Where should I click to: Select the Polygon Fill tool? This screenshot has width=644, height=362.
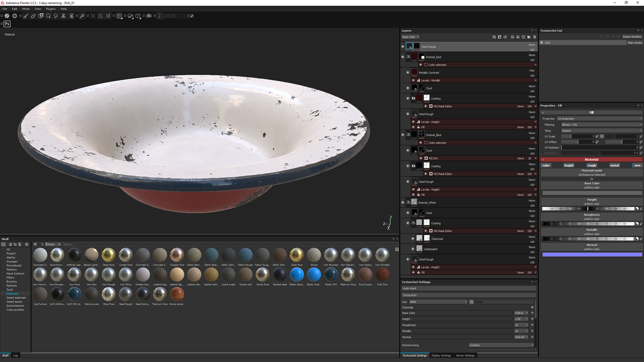(48, 16)
